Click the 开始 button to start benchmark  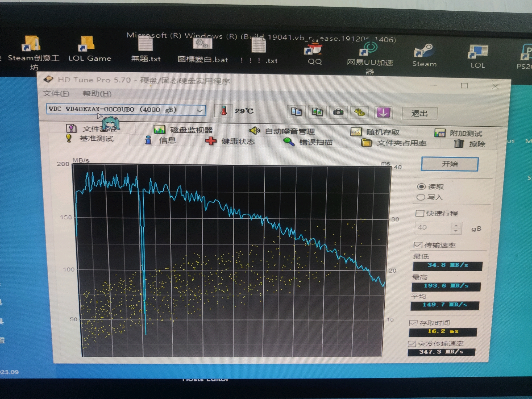coord(450,164)
